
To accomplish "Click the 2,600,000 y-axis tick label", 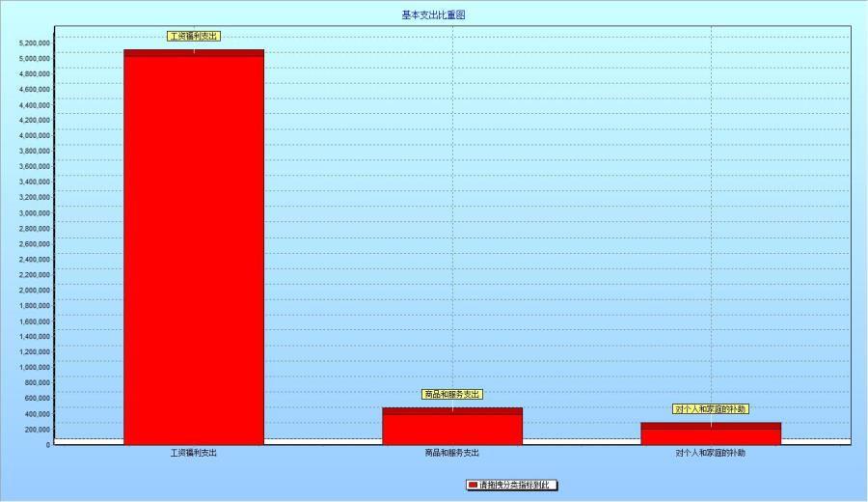I will [35, 243].
